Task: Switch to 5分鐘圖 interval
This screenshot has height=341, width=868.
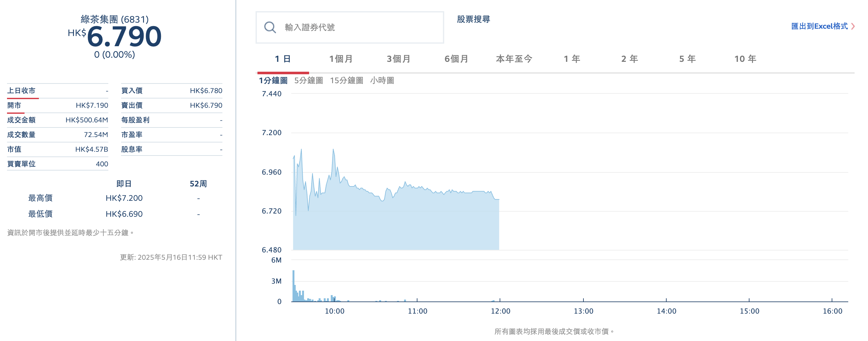Action: pos(309,80)
